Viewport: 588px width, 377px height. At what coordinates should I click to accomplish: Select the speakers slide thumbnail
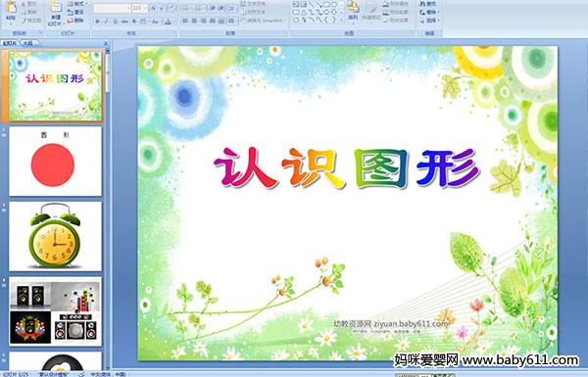tap(56, 311)
